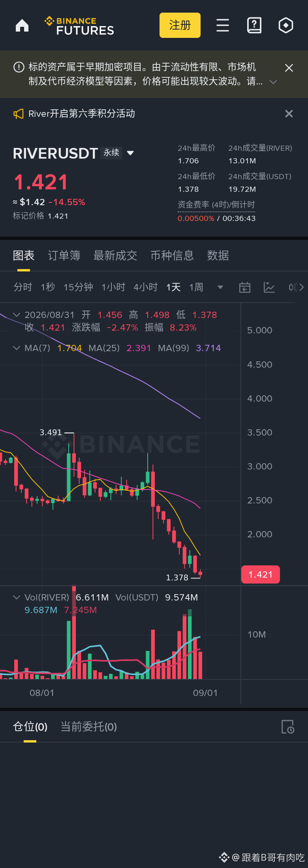308x868 pixels.
Task: Tap the 08/01 date axis label
Action: click(42, 693)
